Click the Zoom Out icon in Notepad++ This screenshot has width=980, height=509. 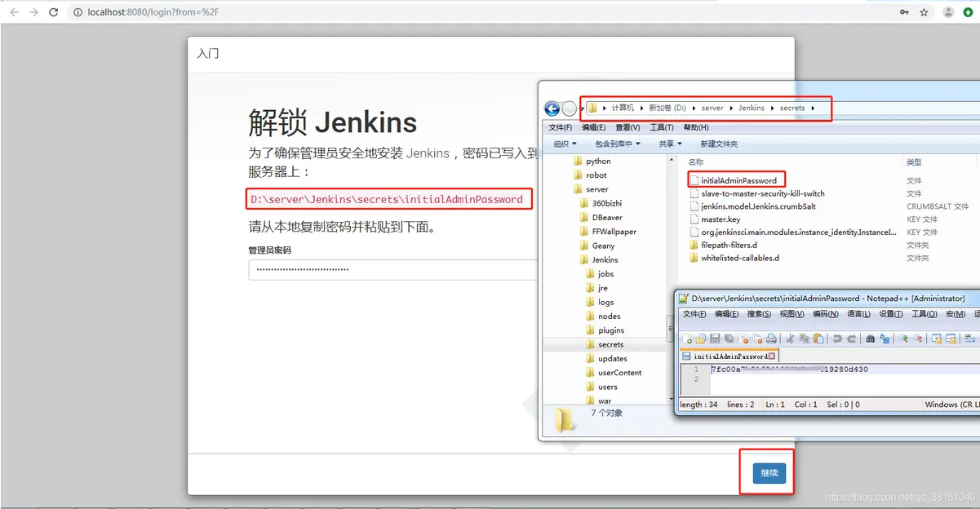tap(918, 339)
